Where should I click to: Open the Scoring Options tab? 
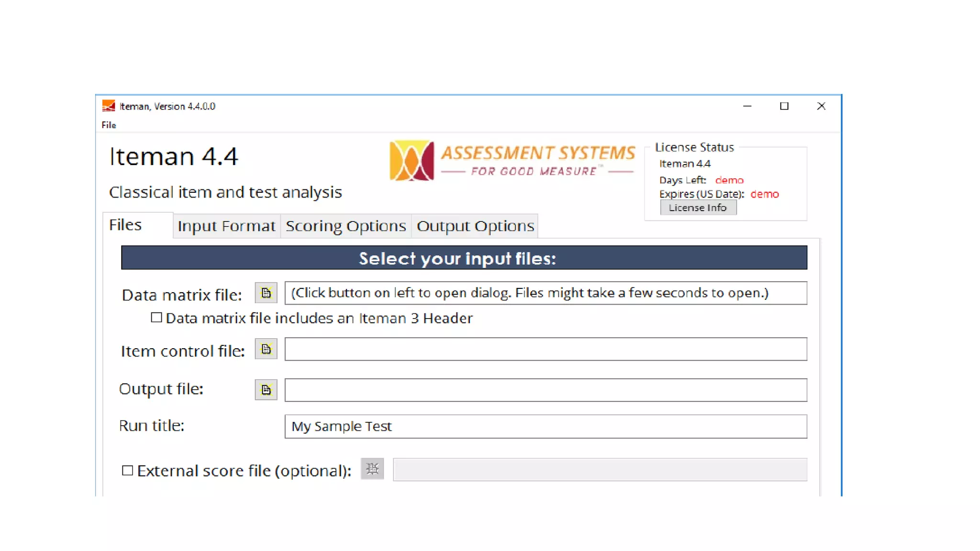345,226
